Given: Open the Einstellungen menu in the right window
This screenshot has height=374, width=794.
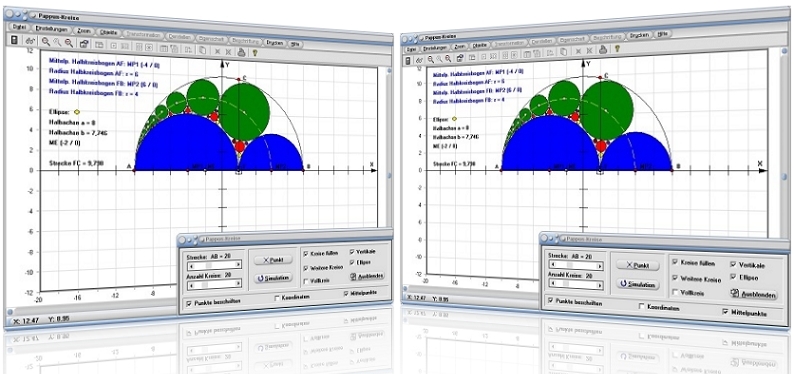Looking at the screenshot, I should pos(435,47).
